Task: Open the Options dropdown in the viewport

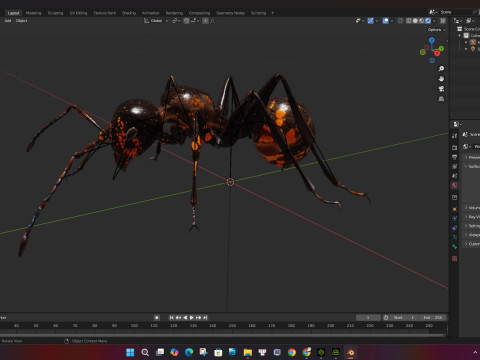Action: 437,30
